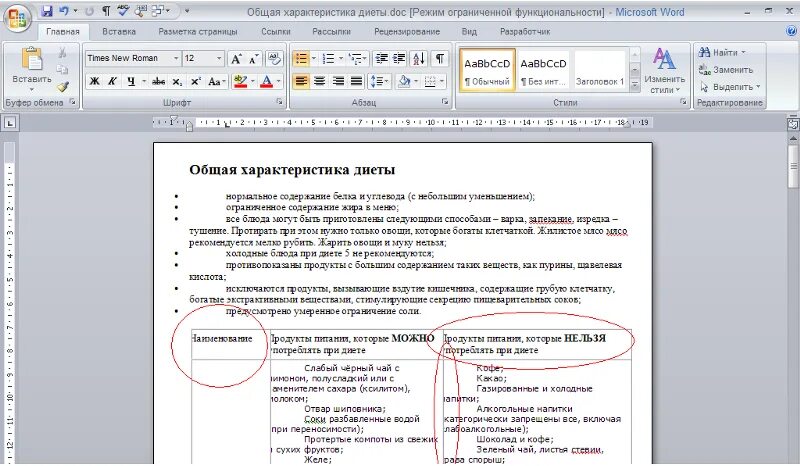Click Изменить стили button
Image resolution: width=800 pixels, height=466 pixels.
[x=664, y=71]
